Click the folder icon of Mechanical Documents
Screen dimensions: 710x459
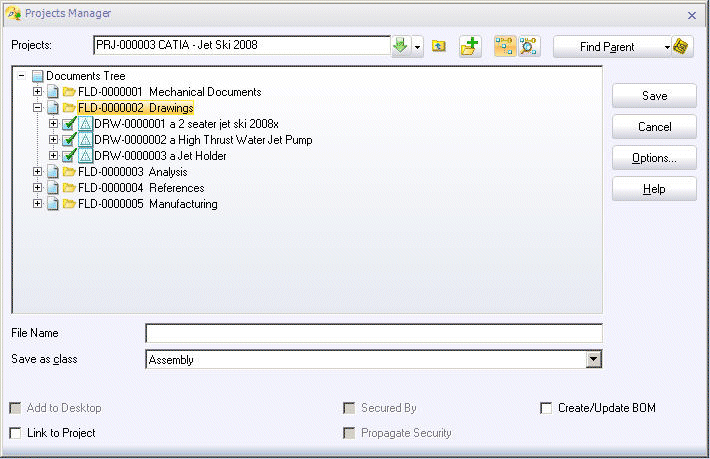(69, 92)
